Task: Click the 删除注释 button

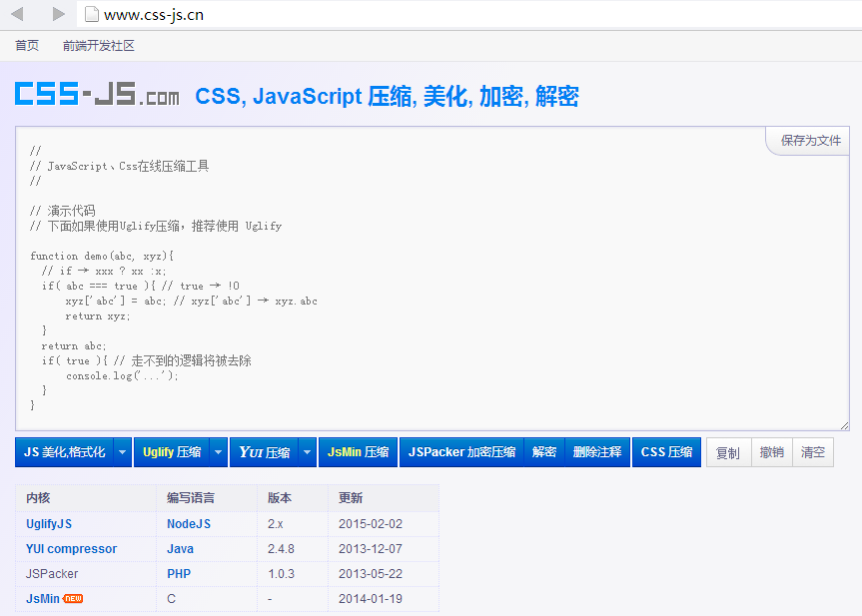Action: click(x=597, y=452)
